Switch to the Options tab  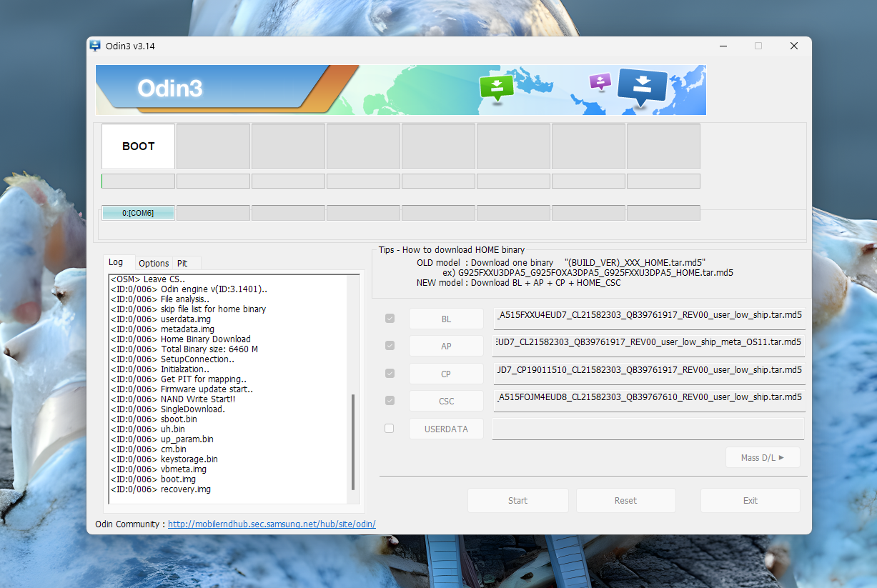[154, 263]
